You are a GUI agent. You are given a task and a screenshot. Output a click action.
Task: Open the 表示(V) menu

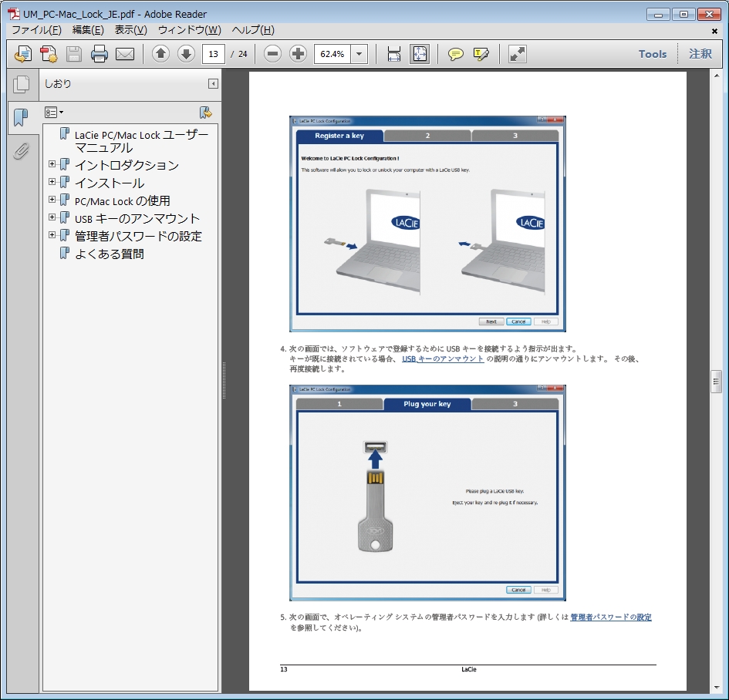point(130,30)
